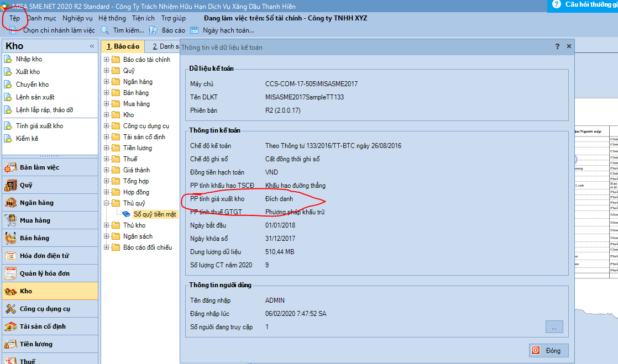Expand the Báo cáo tài chính folder
Screen dimensions: 618x364
coord(107,60)
